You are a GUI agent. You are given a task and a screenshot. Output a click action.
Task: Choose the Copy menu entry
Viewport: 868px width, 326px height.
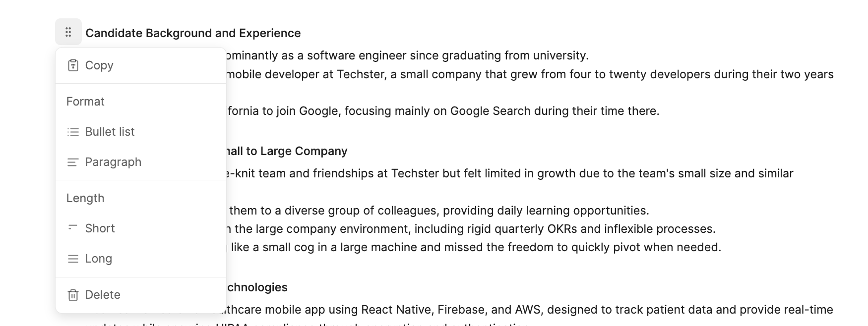pos(141,65)
